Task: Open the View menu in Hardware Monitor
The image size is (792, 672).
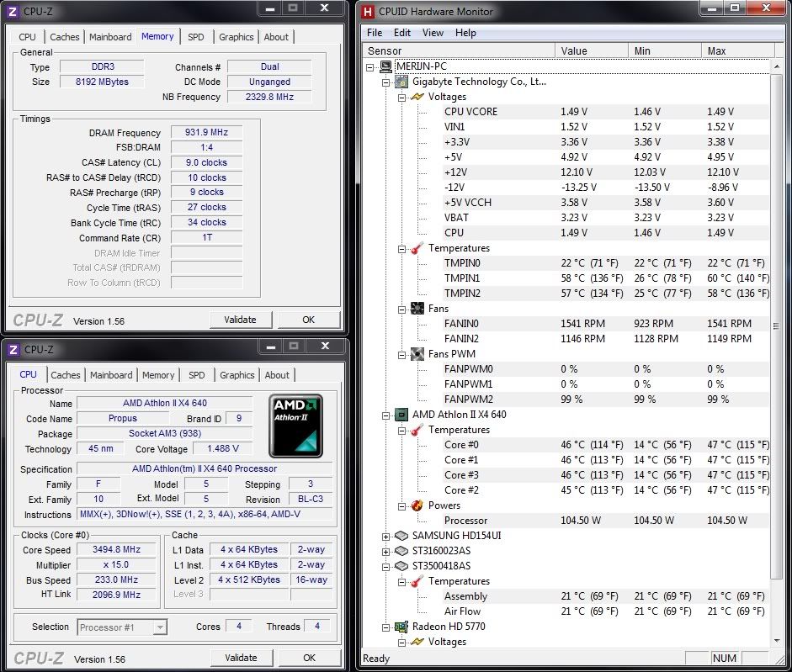Action: point(433,33)
